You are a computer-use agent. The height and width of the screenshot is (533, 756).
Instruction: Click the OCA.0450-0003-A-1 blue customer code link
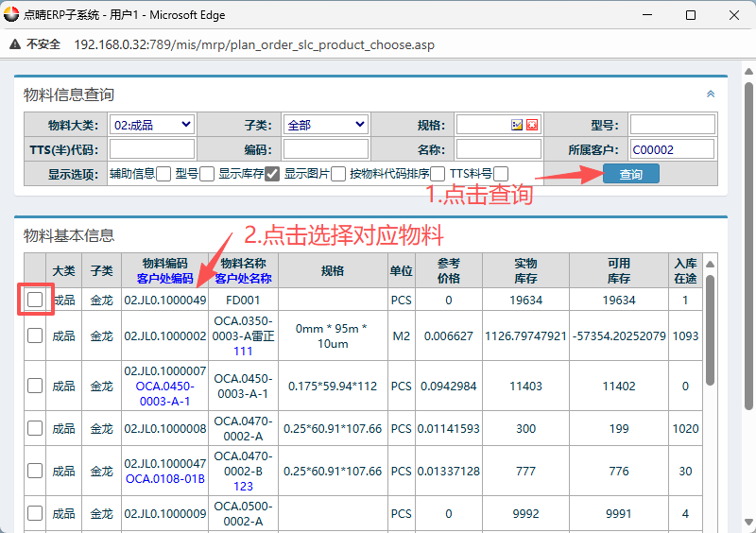[x=164, y=393]
